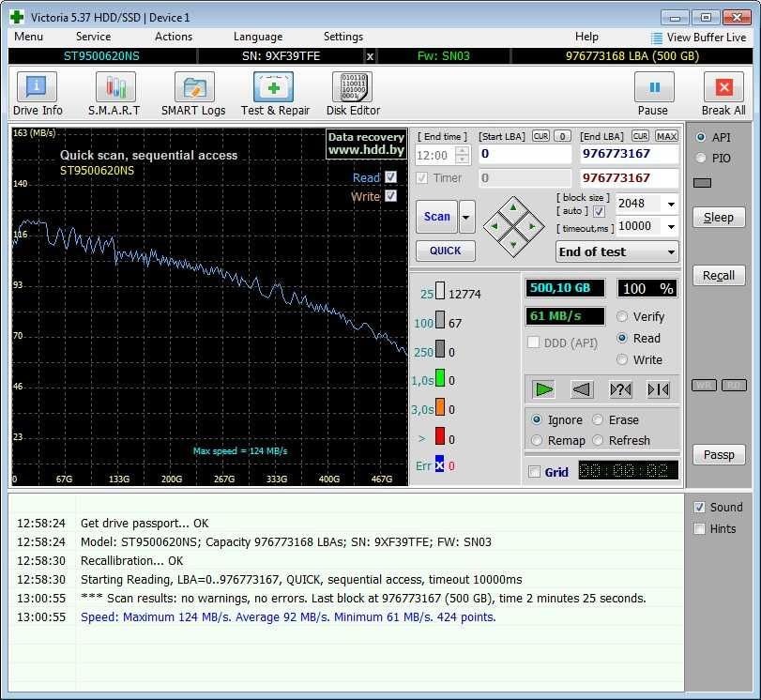Click CUR button next to End LBA
Viewport: 761px width, 700px height.
click(640, 136)
